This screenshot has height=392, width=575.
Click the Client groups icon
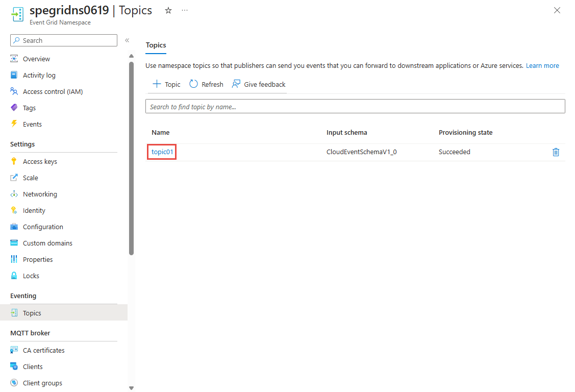click(x=14, y=383)
